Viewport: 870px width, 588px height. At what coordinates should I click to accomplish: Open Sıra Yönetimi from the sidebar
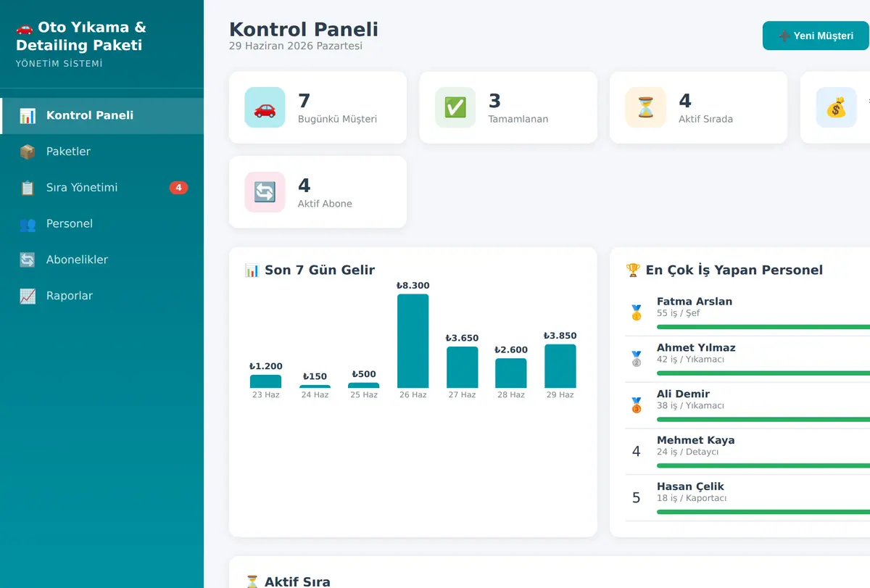(x=101, y=188)
